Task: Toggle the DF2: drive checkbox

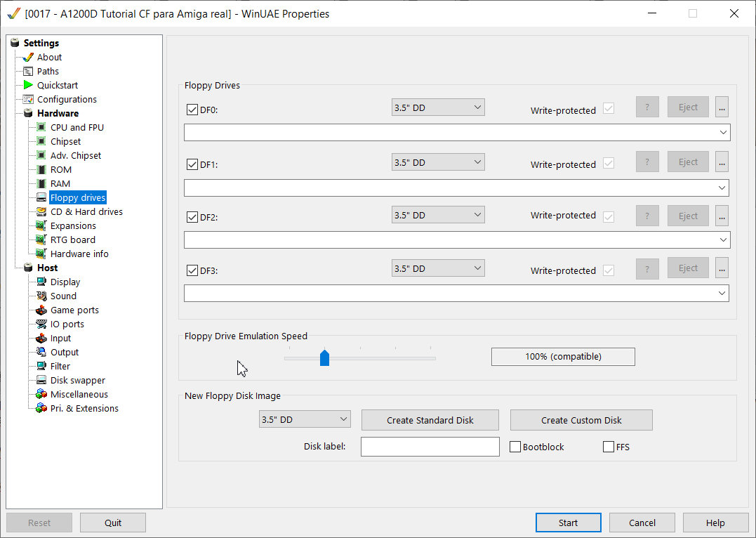Action: pos(192,217)
